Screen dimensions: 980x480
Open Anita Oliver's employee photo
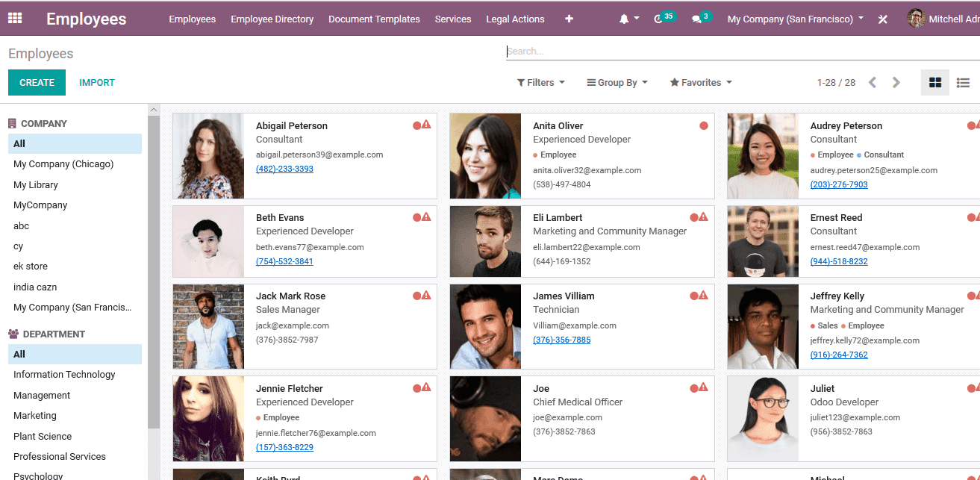(485, 156)
